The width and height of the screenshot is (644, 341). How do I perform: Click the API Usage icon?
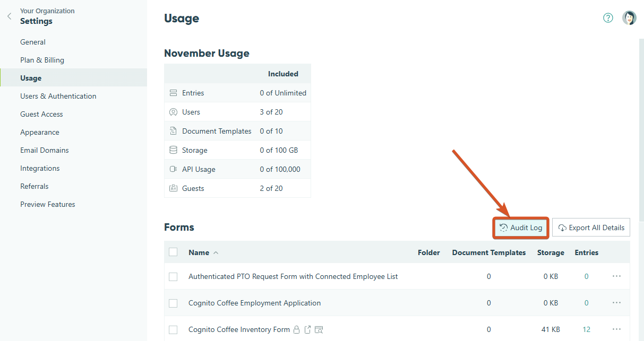click(x=173, y=169)
